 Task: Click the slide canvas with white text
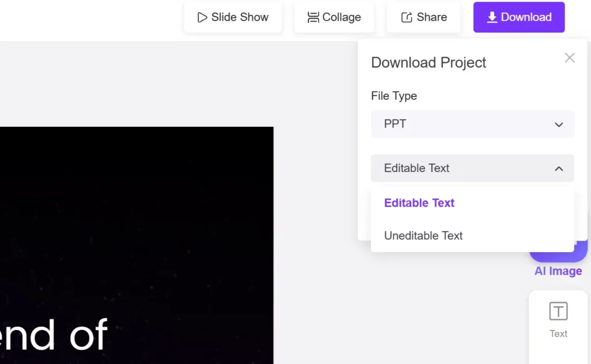pyautogui.click(x=136, y=245)
